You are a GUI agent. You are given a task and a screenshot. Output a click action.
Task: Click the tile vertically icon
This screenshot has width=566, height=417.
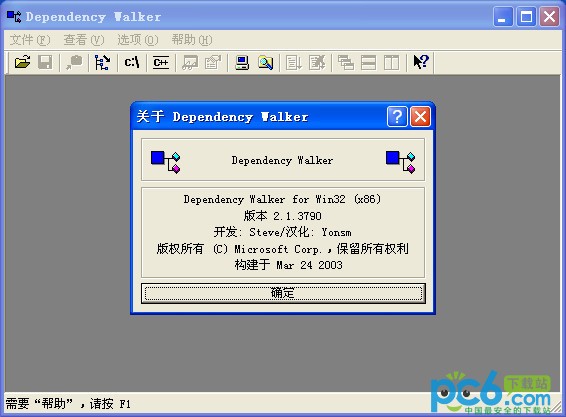pyautogui.click(x=391, y=62)
